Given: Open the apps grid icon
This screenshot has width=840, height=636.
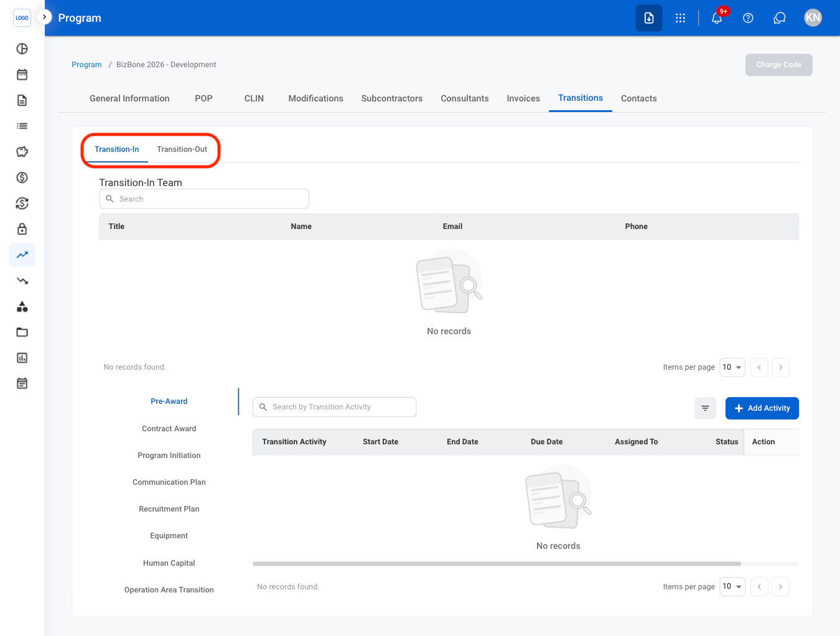Looking at the screenshot, I should pyautogui.click(x=680, y=18).
